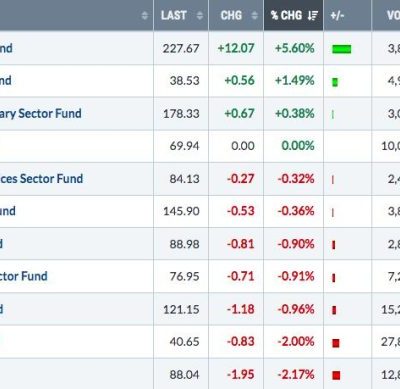Viewport: 400px width, 389px height.
Task: Open the 'ary Sector Fund' link
Action: point(40,114)
